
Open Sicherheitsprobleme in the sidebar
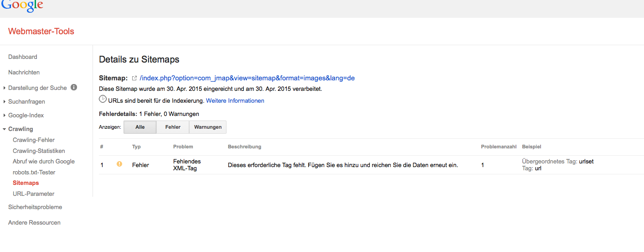tap(35, 207)
